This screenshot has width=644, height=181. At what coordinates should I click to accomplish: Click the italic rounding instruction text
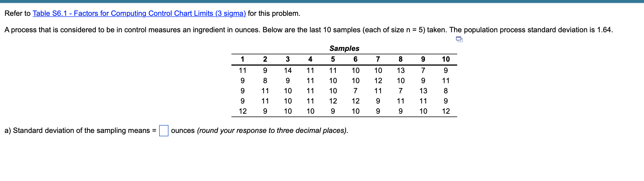[x=272, y=131]
